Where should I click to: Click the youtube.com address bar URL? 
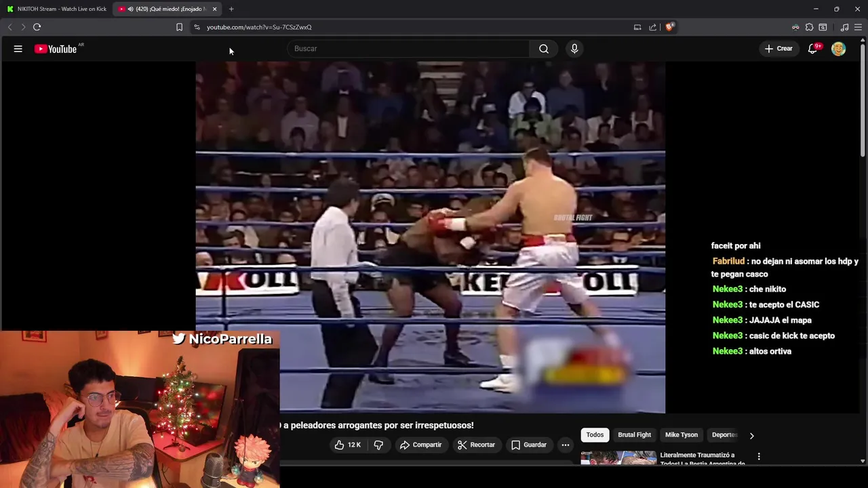259,27
